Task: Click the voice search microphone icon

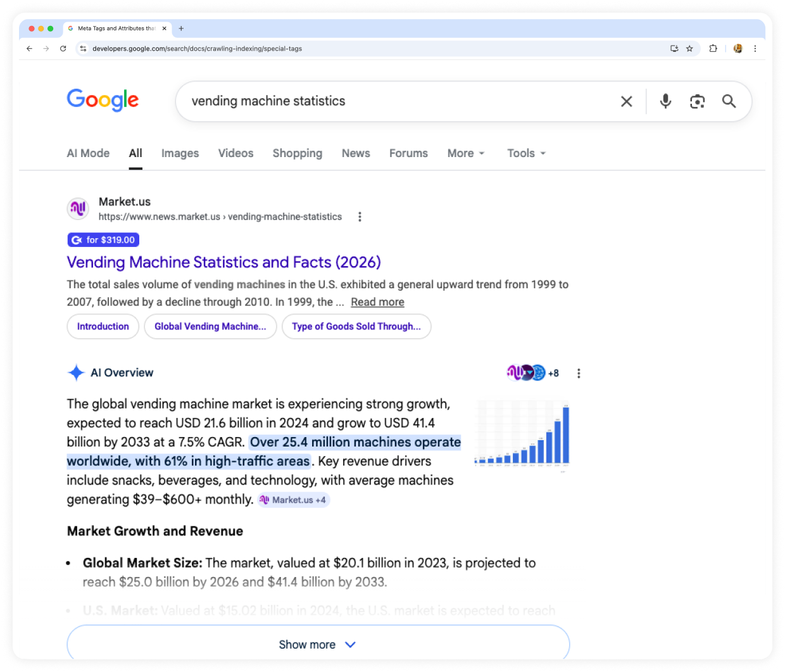Action: (x=665, y=101)
